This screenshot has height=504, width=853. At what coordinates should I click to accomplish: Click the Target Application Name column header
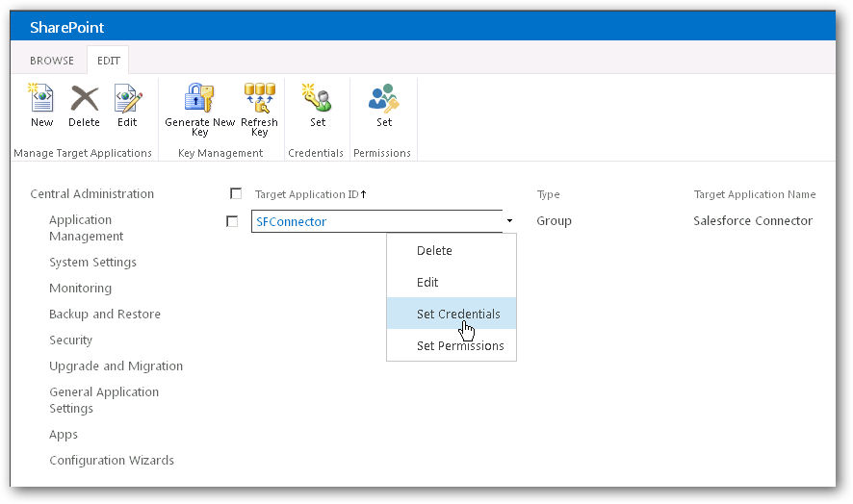tap(755, 194)
